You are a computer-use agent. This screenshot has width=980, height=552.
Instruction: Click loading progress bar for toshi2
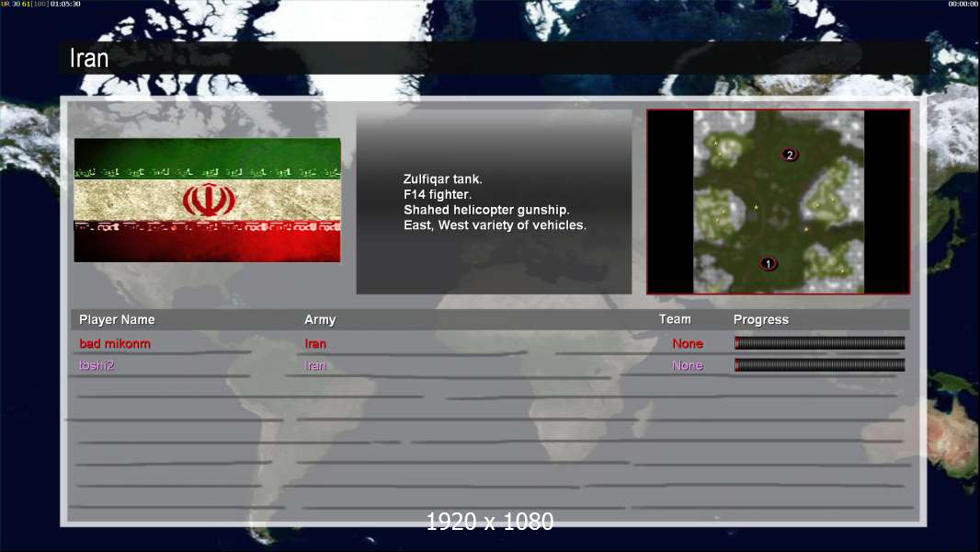[819, 365]
